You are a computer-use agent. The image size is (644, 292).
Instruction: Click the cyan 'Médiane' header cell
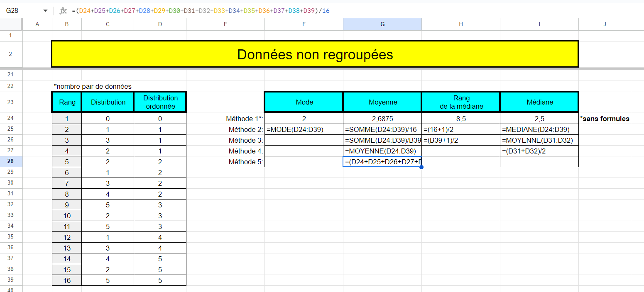[539, 102]
